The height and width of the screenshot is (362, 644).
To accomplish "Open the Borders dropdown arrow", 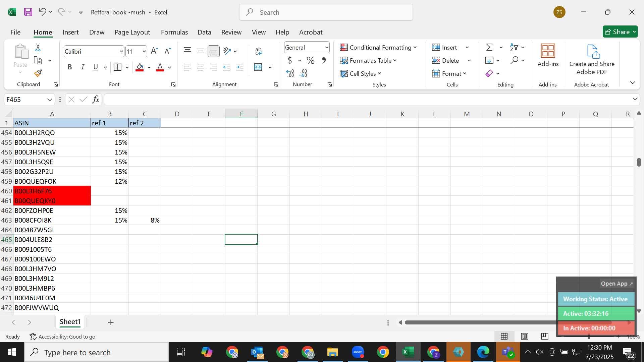I will coord(127,67).
